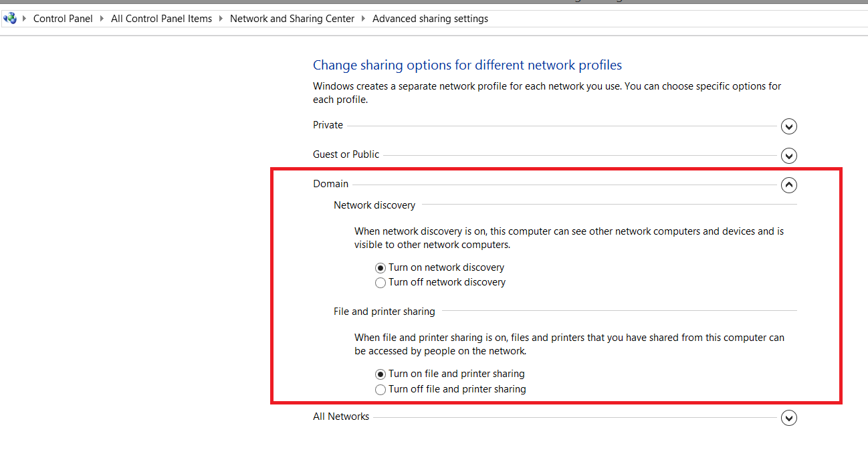Viewport: 868px width, 470px height.
Task: Collapse the Domain profile chevron
Action: point(789,185)
